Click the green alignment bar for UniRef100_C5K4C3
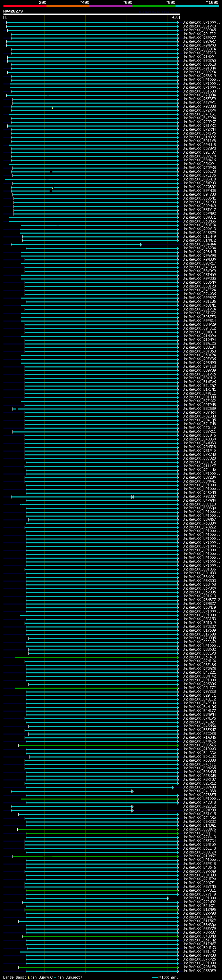Screen dimensions: 222x980 97,657
